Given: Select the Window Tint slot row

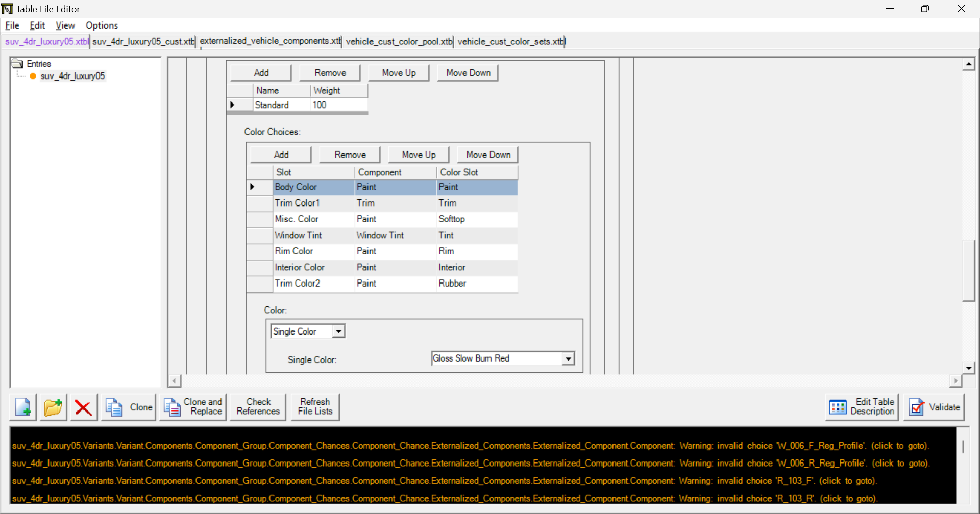Looking at the screenshot, I should pos(299,235).
